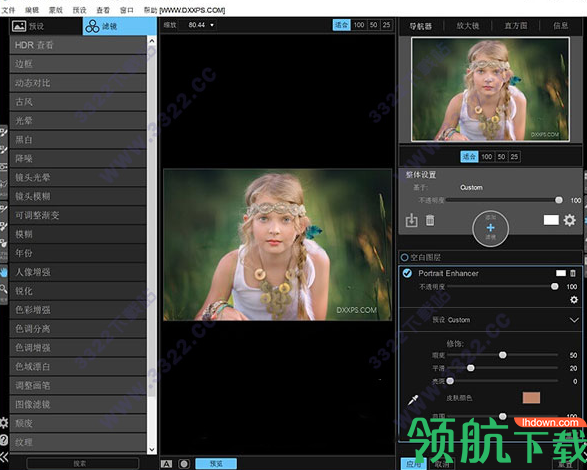Image resolution: width=587 pixels, height=470 pixels.
Task: Click the 取消 cancel button
Action: pyautogui.click(x=442, y=464)
